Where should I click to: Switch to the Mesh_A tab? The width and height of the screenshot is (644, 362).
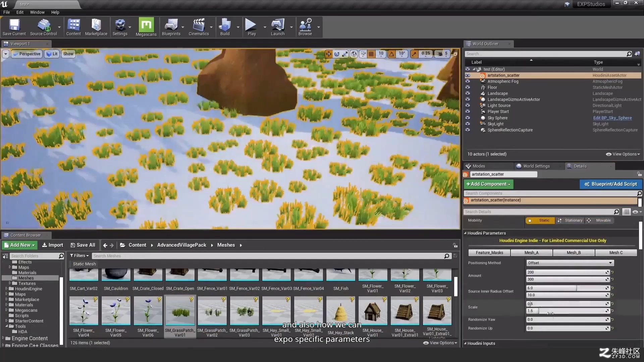(x=531, y=253)
